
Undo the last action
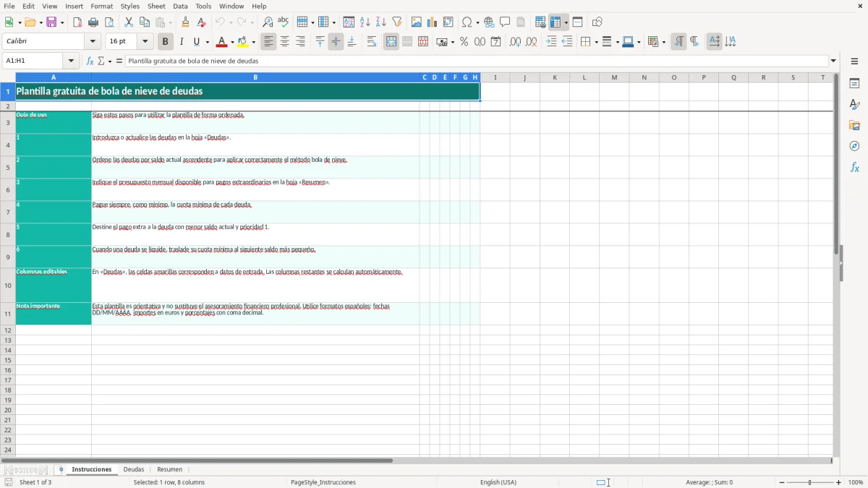click(x=220, y=22)
